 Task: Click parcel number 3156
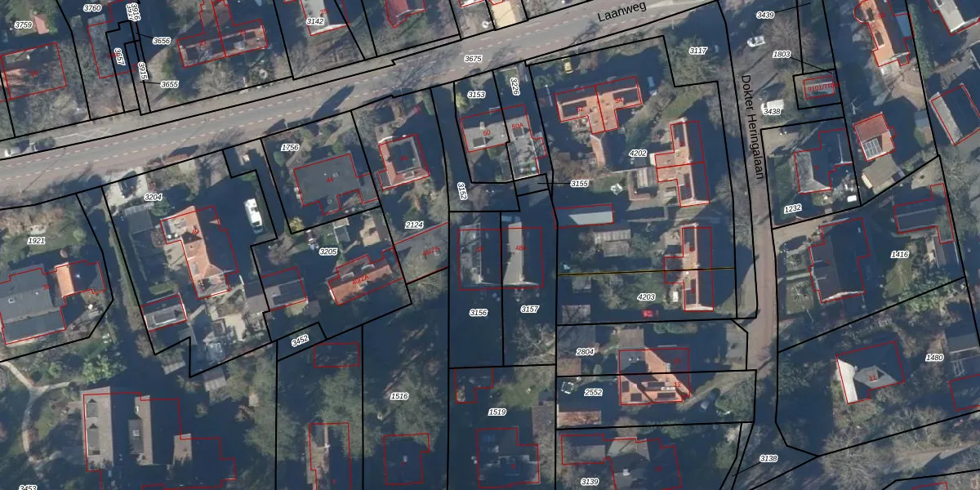click(479, 313)
